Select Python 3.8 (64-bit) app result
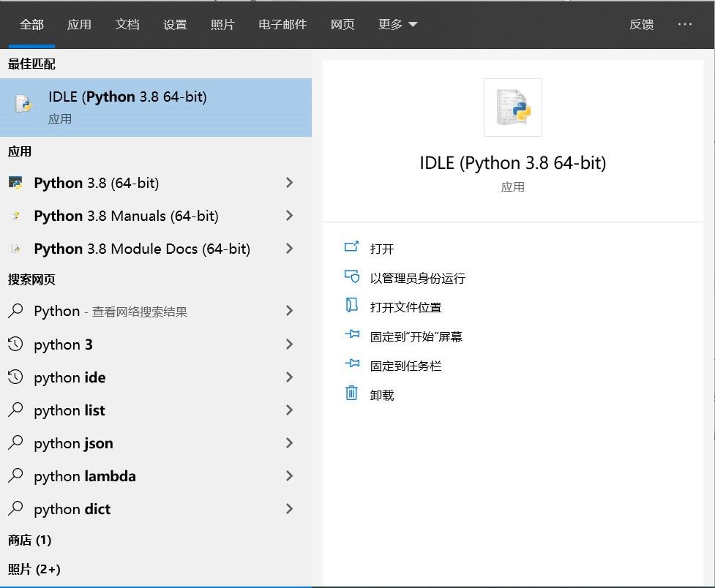Screen dimensions: 715x588 point(155,183)
